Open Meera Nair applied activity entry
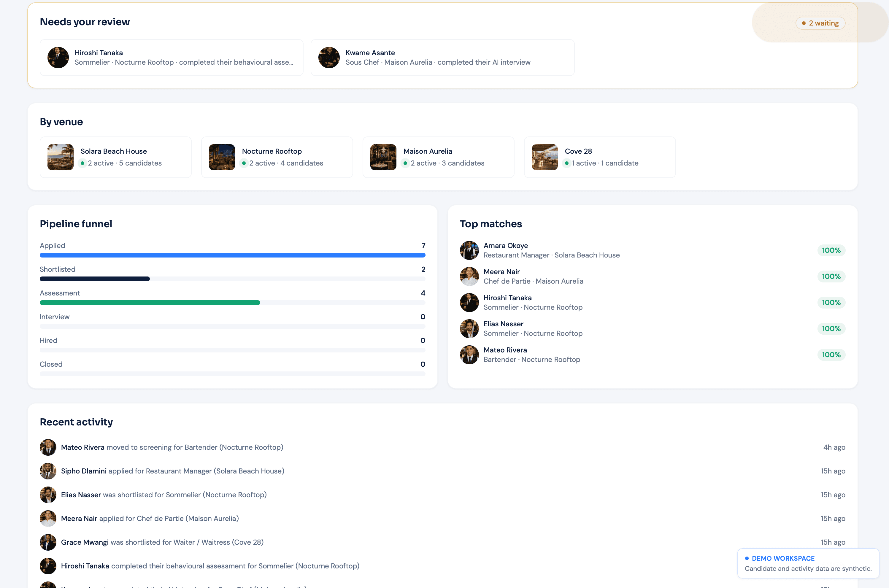Screen dimensions: 889x588 [442, 519]
